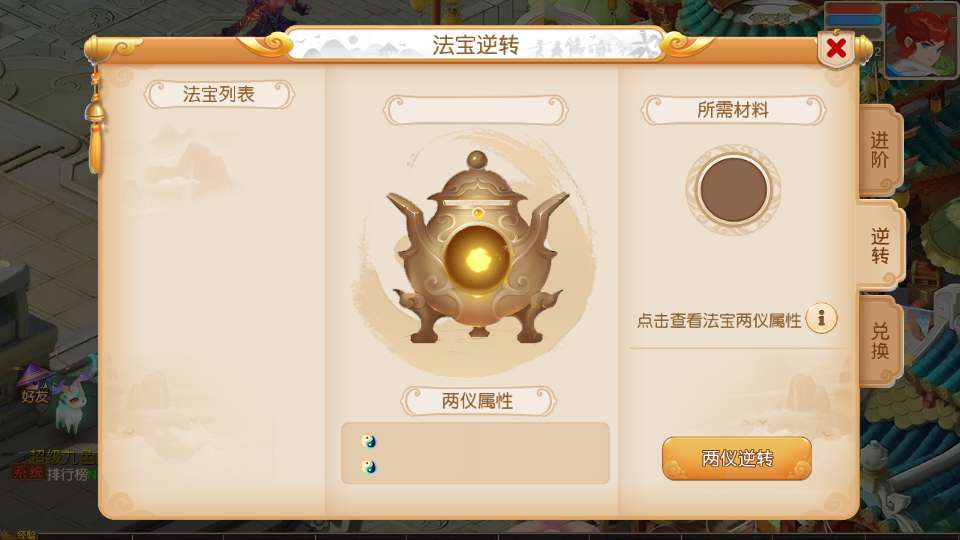960x540 pixels.
Task: Click the 点击查看法宝两仪属性 text
Action: point(719,320)
